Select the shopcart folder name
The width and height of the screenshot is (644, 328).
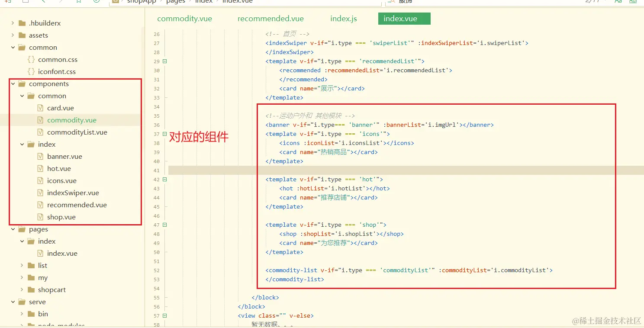click(52, 290)
